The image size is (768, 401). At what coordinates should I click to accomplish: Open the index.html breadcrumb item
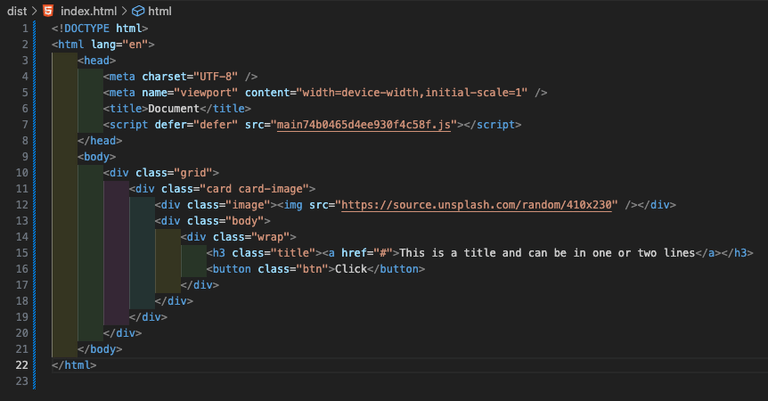[89, 11]
